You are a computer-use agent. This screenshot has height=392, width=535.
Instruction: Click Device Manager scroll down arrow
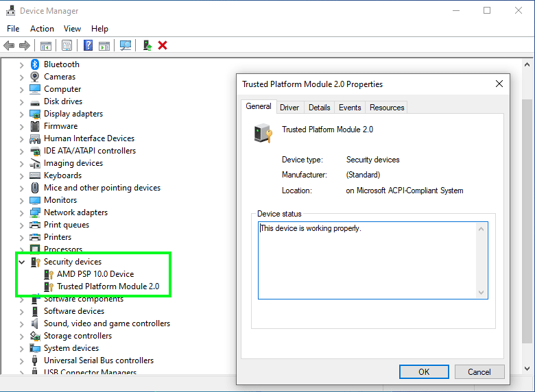pos(527,369)
